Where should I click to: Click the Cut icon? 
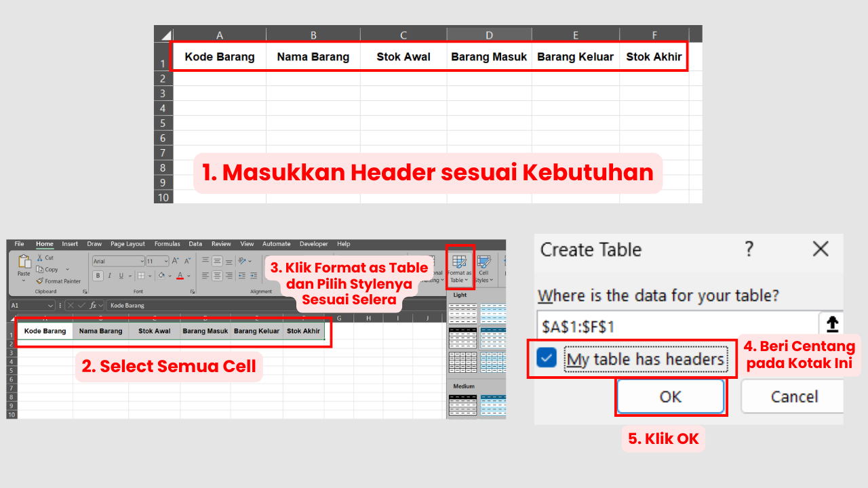point(39,258)
